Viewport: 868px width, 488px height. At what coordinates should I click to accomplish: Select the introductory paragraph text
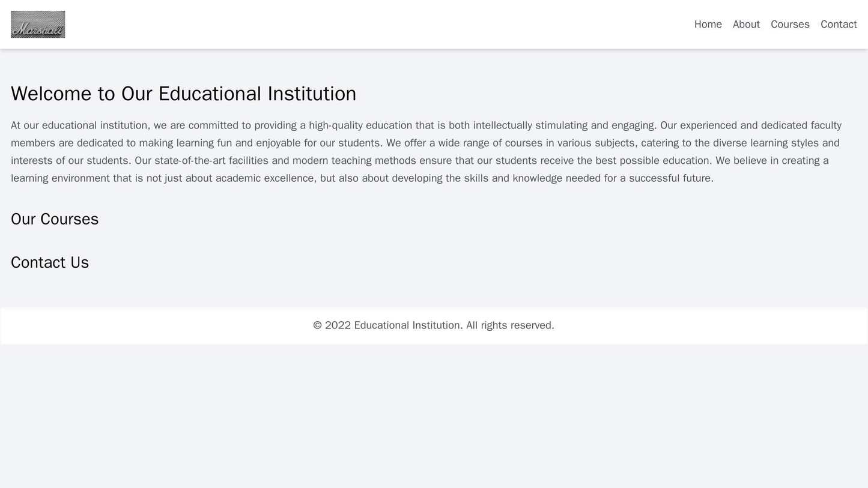432,146
